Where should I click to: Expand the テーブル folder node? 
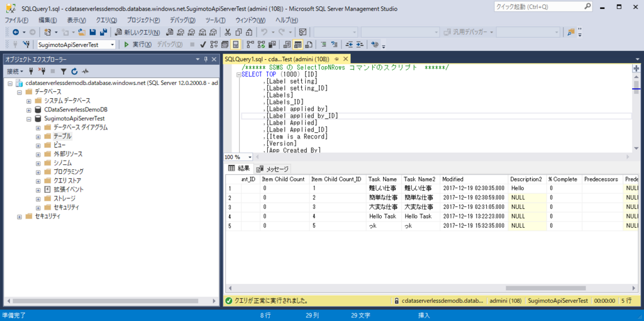pos(38,136)
